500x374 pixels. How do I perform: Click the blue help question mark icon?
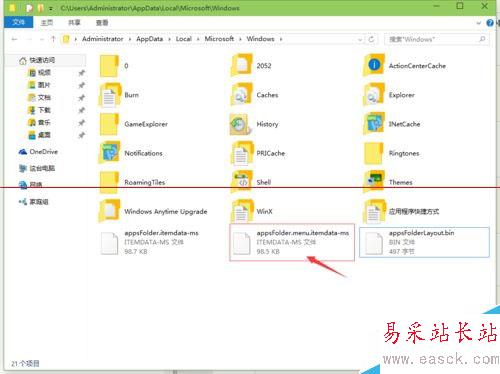(x=490, y=23)
